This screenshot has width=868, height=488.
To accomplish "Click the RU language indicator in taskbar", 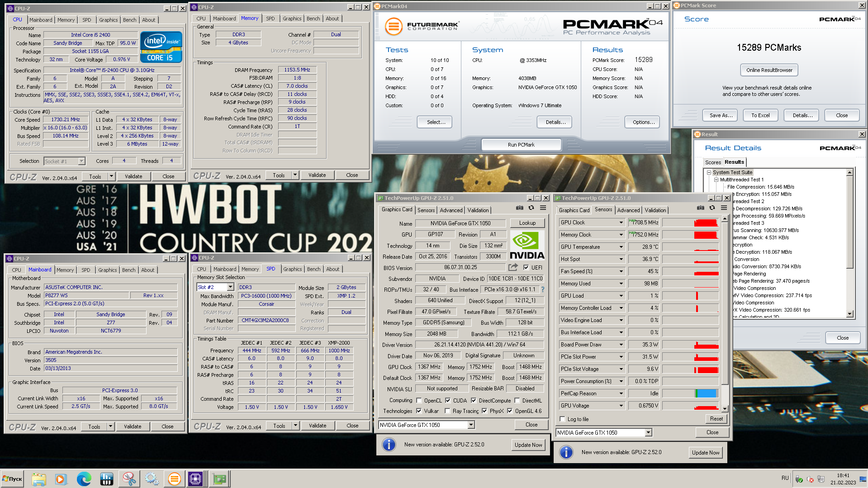I will pos(785,478).
